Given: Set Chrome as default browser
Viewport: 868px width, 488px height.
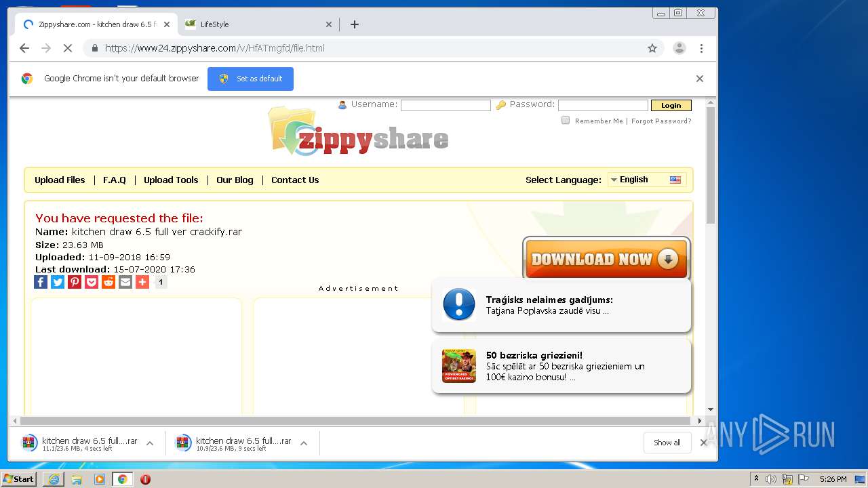Looking at the screenshot, I should pos(250,79).
